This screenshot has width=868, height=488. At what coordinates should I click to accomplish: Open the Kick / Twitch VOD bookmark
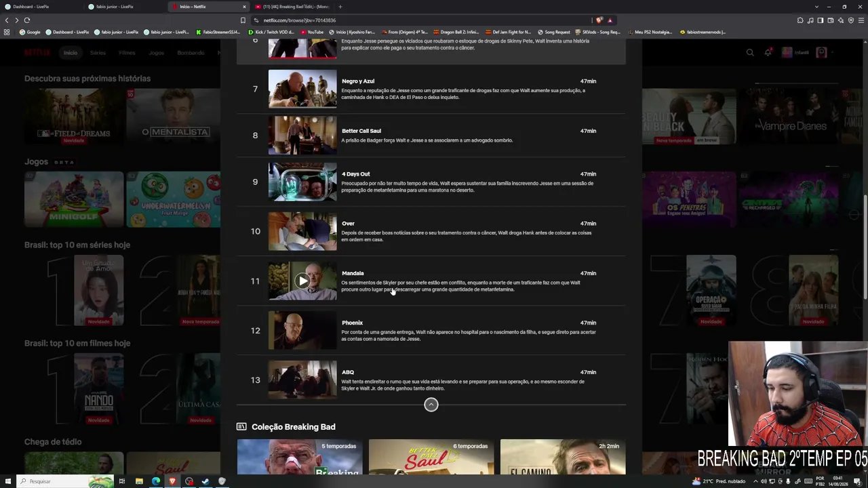[x=271, y=32]
